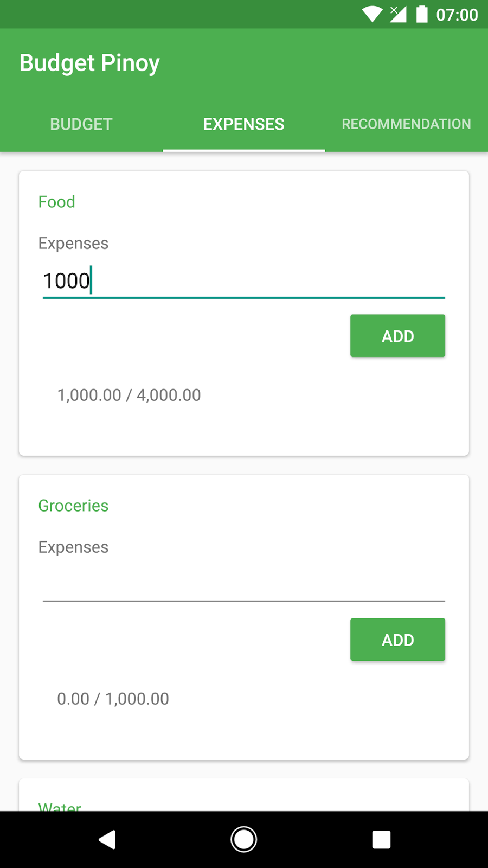
Task: Tap the Food total 1,000.00 / 4,000.00
Action: pyautogui.click(x=129, y=395)
